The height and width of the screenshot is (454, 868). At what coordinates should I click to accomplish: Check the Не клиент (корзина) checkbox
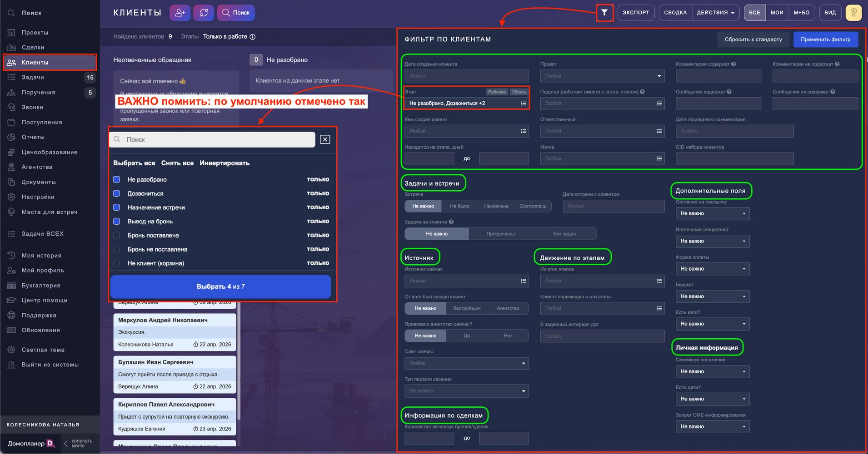(117, 263)
